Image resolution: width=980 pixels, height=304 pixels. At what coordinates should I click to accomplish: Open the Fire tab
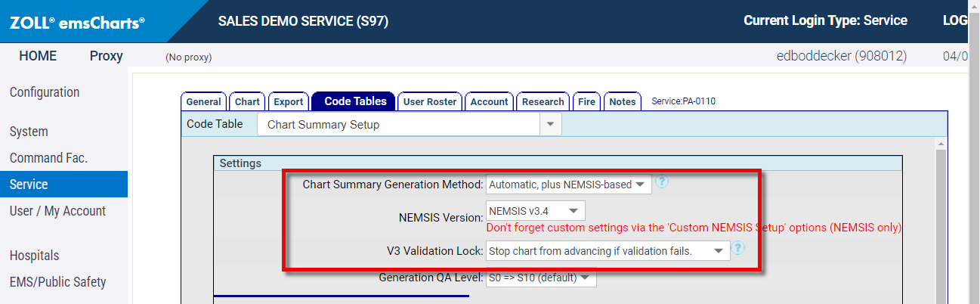point(586,102)
